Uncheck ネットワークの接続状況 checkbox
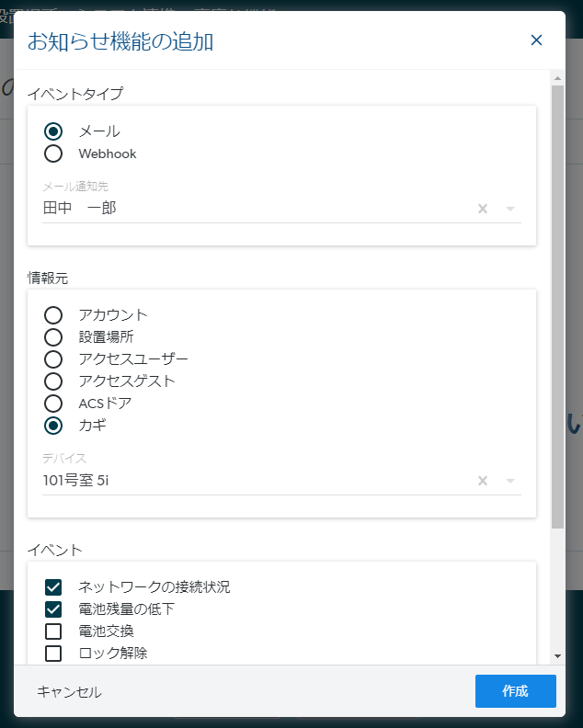 click(x=53, y=586)
